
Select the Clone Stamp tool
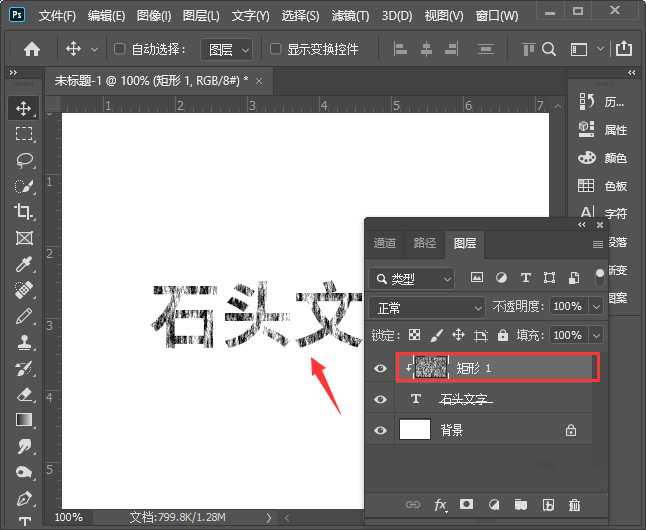[24, 342]
